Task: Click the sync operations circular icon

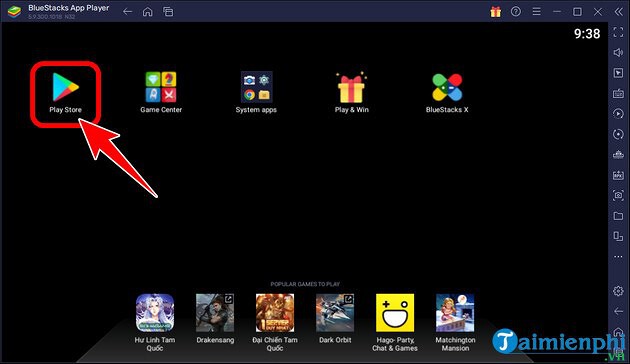Action: click(618, 134)
